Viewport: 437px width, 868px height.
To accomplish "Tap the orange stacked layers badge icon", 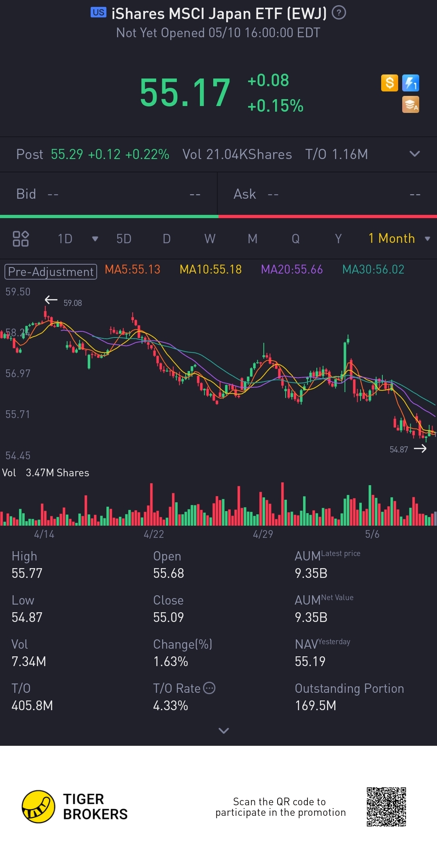I will 411,104.
